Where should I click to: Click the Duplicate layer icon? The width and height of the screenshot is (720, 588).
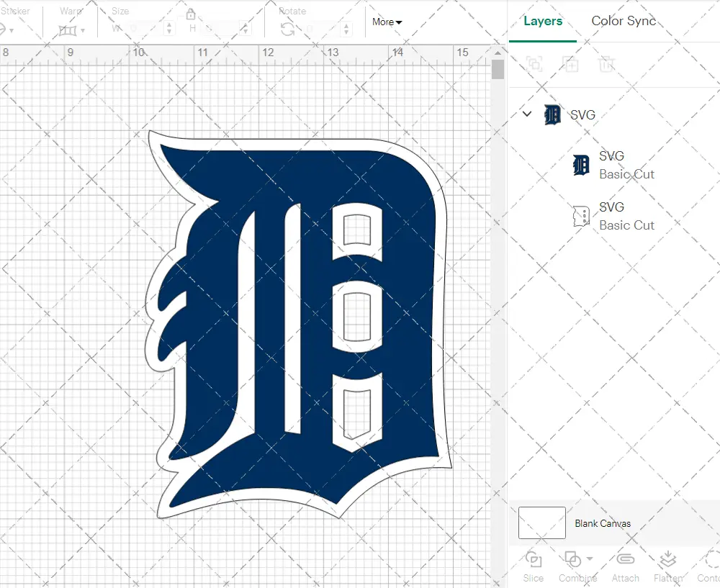click(x=570, y=64)
